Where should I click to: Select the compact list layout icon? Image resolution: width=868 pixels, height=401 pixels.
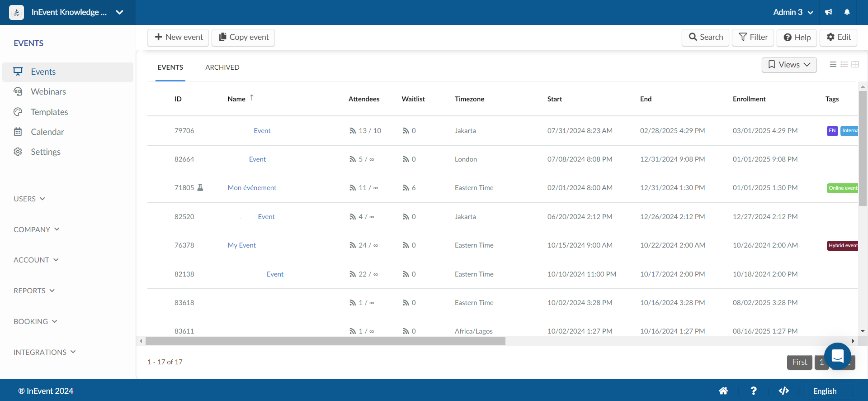(x=844, y=64)
